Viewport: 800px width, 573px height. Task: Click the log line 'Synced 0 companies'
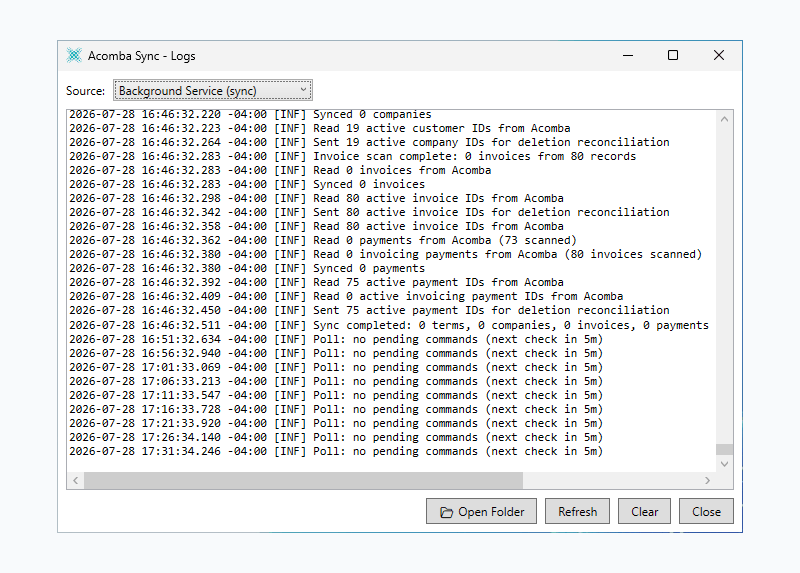click(x=250, y=114)
